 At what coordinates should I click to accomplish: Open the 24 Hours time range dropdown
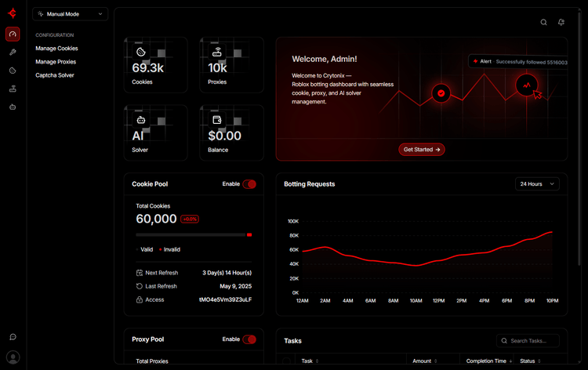coord(537,184)
